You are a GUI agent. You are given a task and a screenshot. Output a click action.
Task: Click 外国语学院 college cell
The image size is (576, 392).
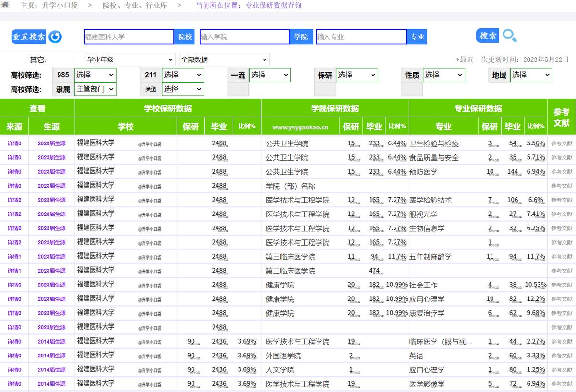coord(283,356)
